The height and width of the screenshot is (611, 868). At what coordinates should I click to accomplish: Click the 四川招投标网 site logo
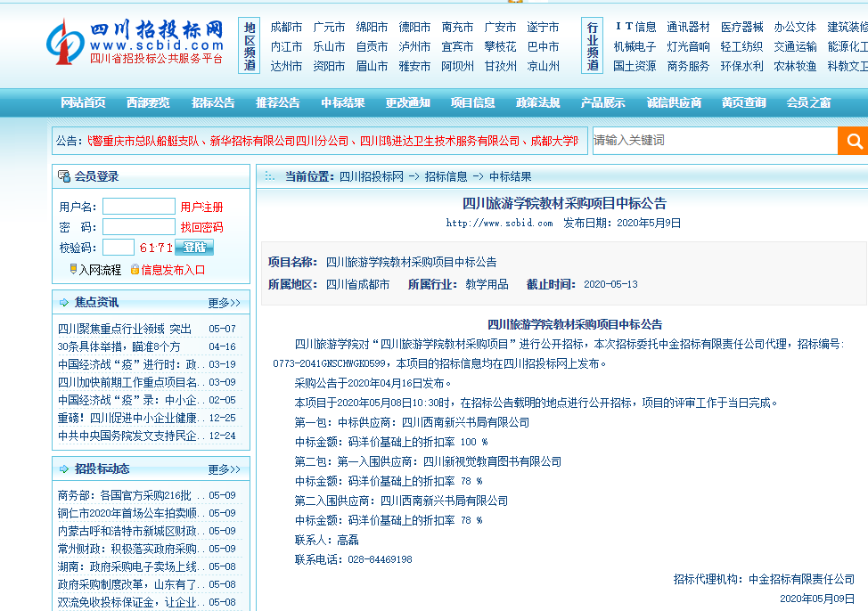tap(135, 42)
